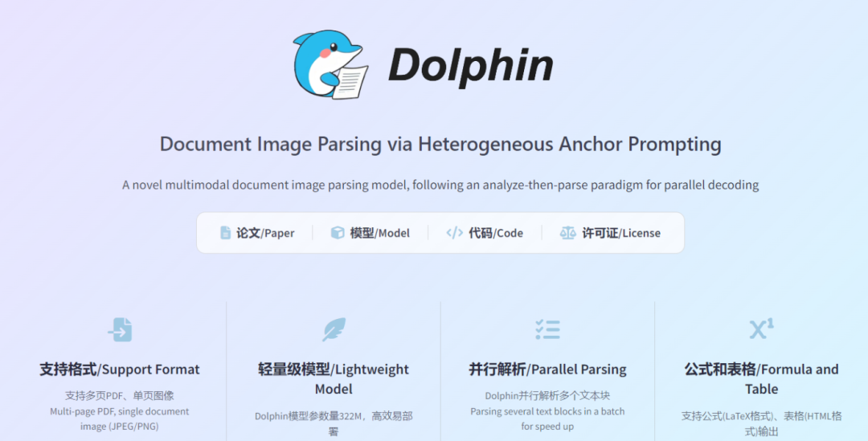
Task: Select the Document Image Parsing subtitle heading
Action: point(440,145)
